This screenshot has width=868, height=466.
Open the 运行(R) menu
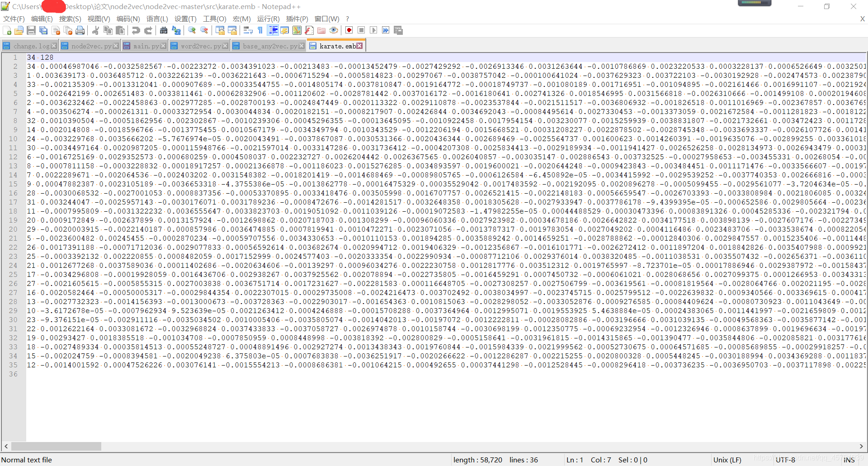pos(268,19)
